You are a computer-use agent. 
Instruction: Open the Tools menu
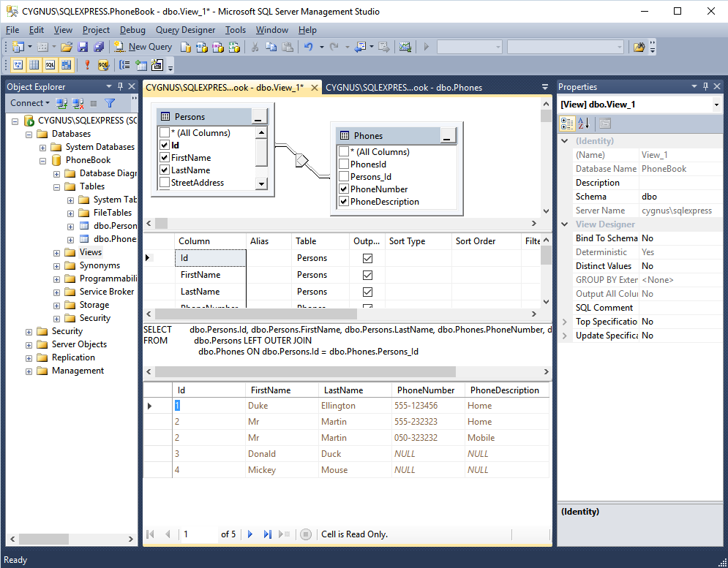pyautogui.click(x=236, y=30)
